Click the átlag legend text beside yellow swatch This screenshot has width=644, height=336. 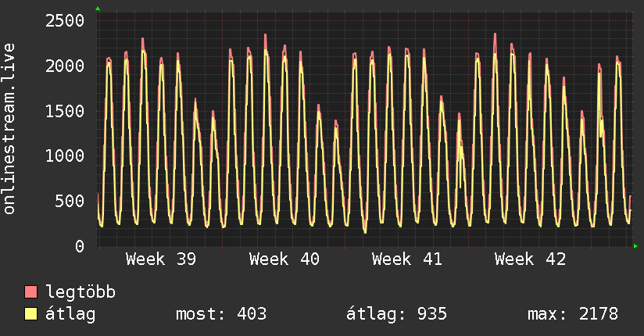[71, 314]
